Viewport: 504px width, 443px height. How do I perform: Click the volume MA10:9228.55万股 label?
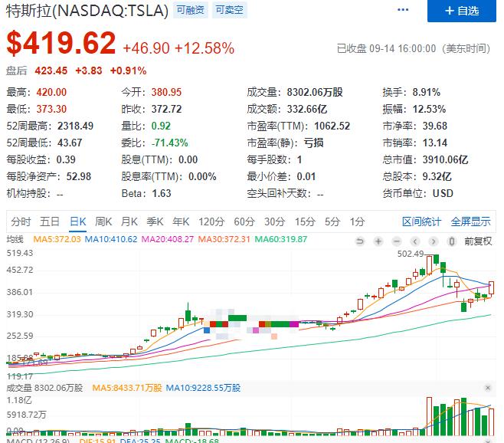pos(203,388)
